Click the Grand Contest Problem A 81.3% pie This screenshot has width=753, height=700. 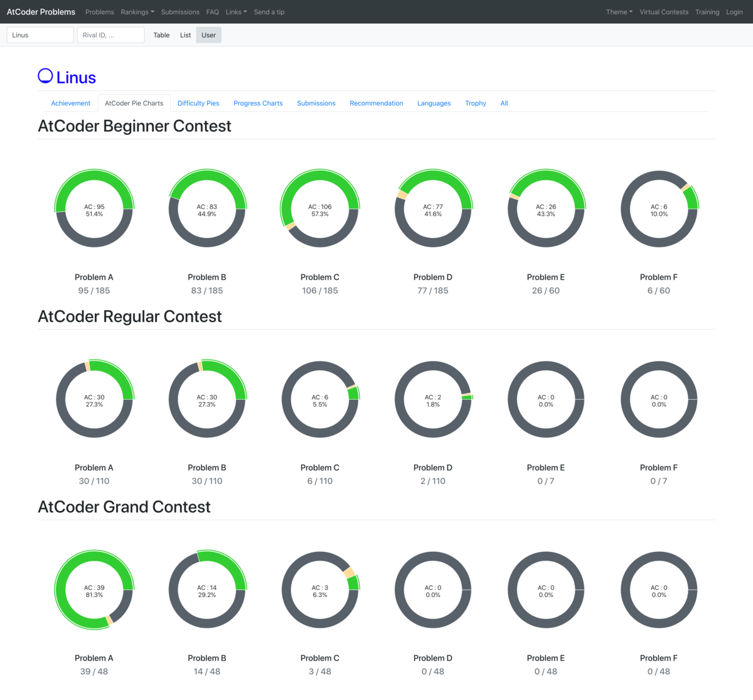(94, 590)
